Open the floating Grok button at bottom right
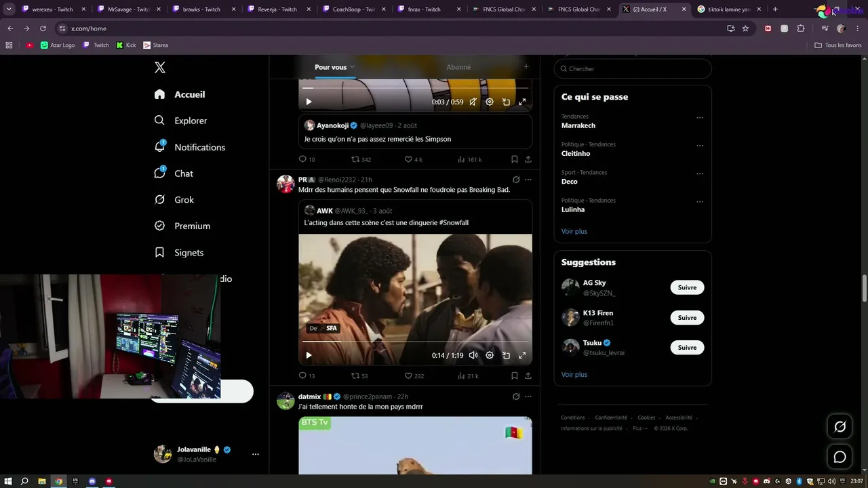Viewport: 868px width, 488px height. coord(840,426)
